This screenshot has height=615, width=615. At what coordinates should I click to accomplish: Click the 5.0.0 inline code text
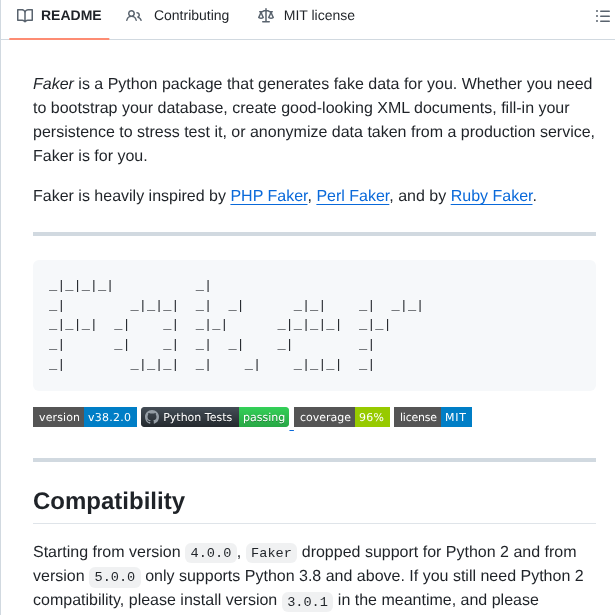pos(115,576)
